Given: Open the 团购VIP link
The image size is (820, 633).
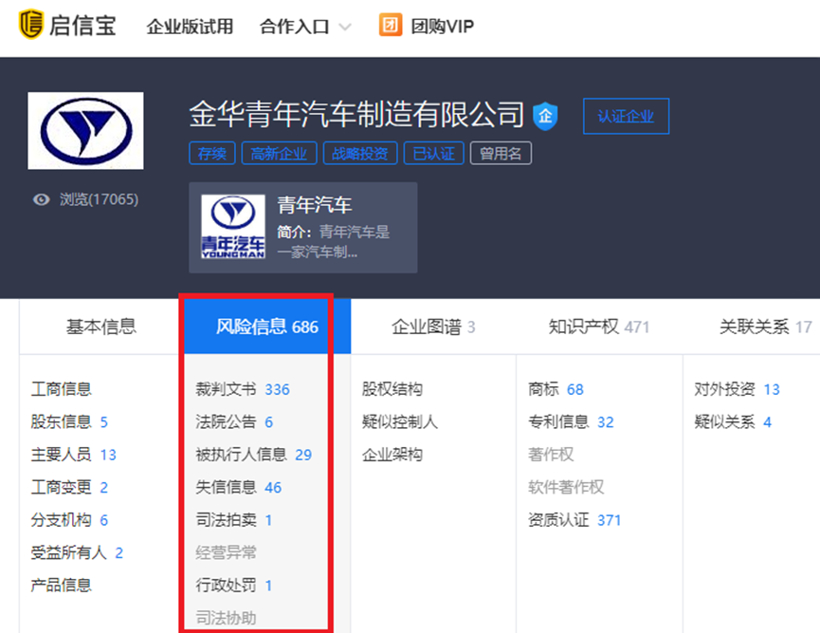Looking at the screenshot, I should (442, 26).
